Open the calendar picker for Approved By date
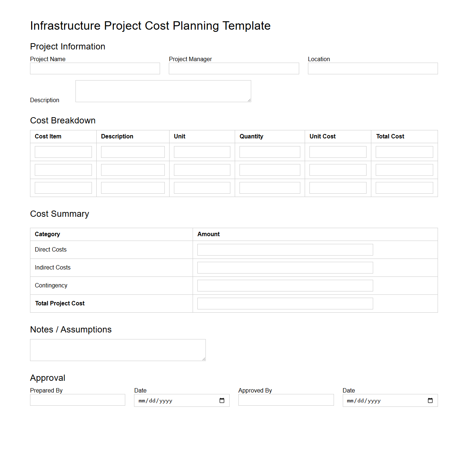 430,401
